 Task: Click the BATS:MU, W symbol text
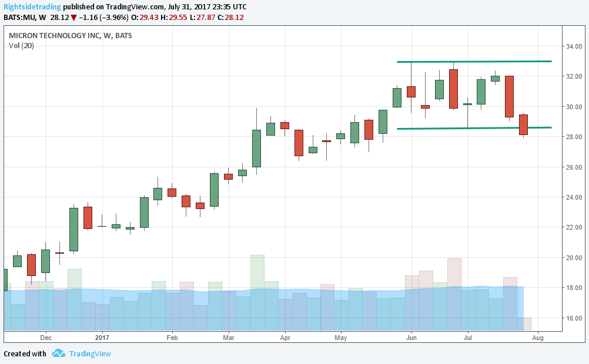25,18
